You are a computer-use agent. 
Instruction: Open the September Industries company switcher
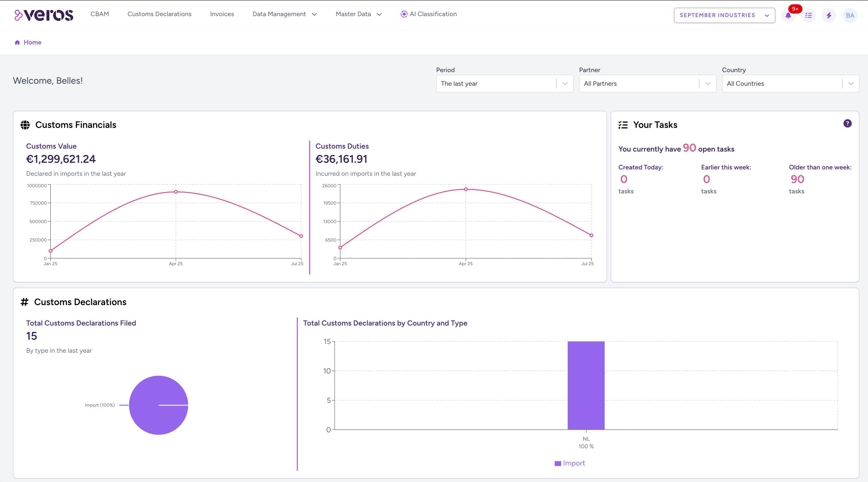point(724,15)
